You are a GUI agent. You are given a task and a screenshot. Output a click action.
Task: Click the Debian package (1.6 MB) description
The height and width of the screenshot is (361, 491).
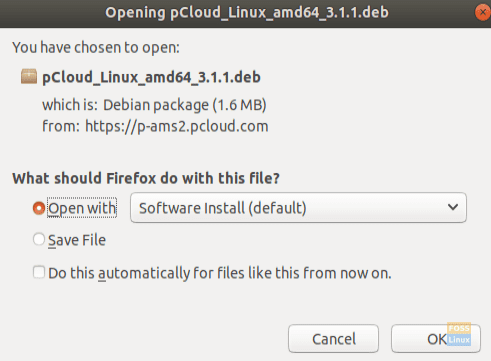point(185,105)
